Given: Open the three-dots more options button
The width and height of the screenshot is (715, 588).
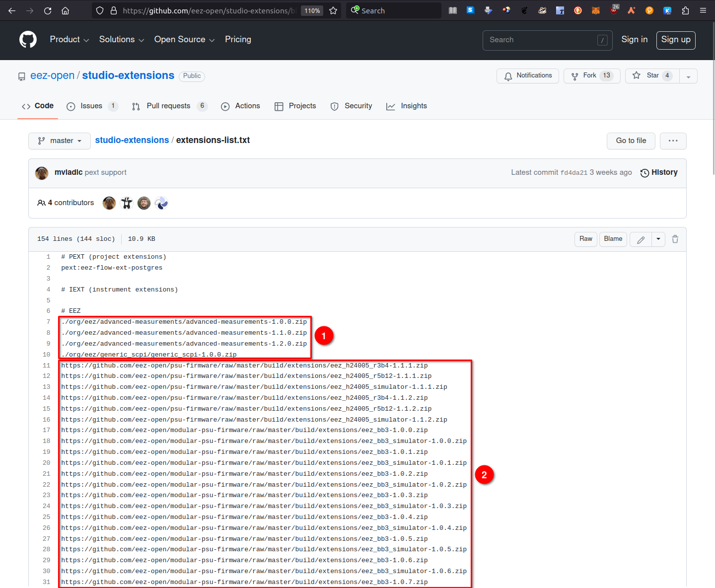Looking at the screenshot, I should (x=673, y=141).
